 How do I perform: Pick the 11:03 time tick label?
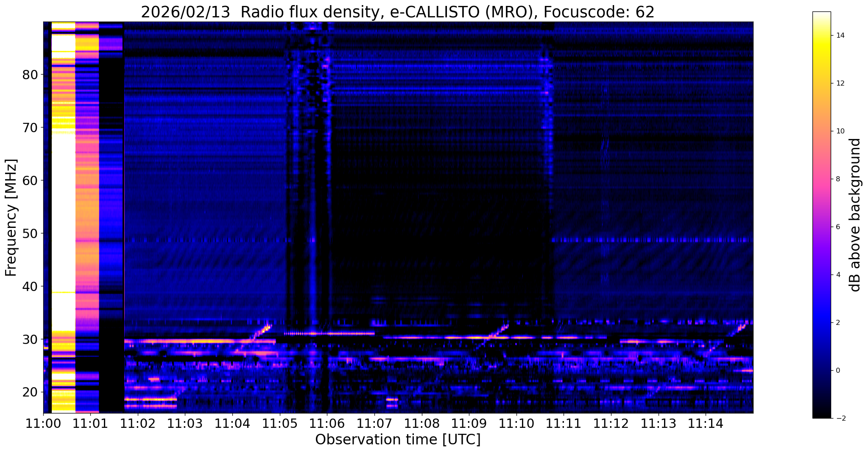[185, 423]
